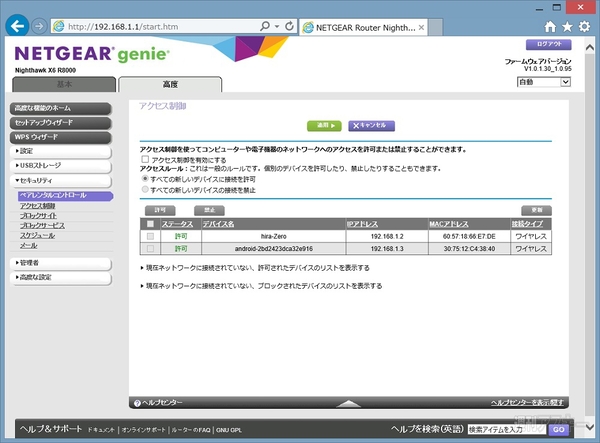600x443 pixels.
Task: Select すべての新しいデバイスの接続を禁止 radio option
Action: (146, 188)
